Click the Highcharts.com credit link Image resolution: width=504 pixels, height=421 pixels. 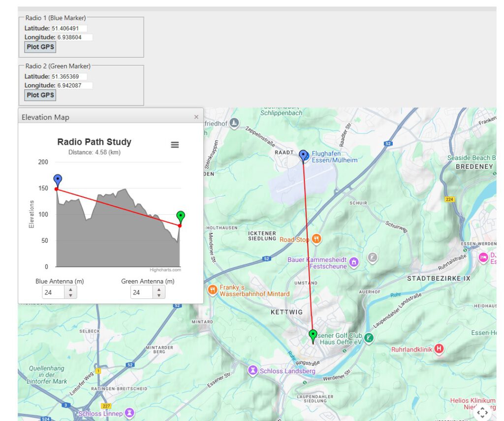[x=165, y=270]
